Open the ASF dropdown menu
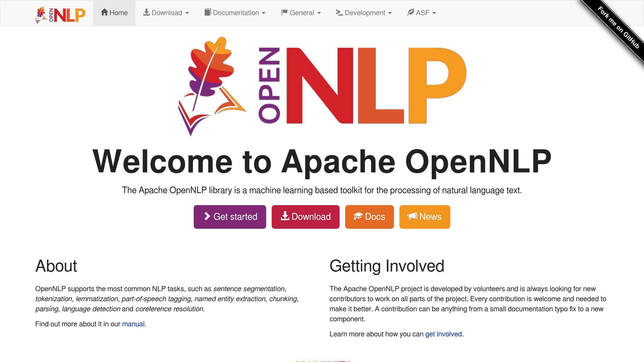This screenshot has height=362, width=644. pos(421,13)
